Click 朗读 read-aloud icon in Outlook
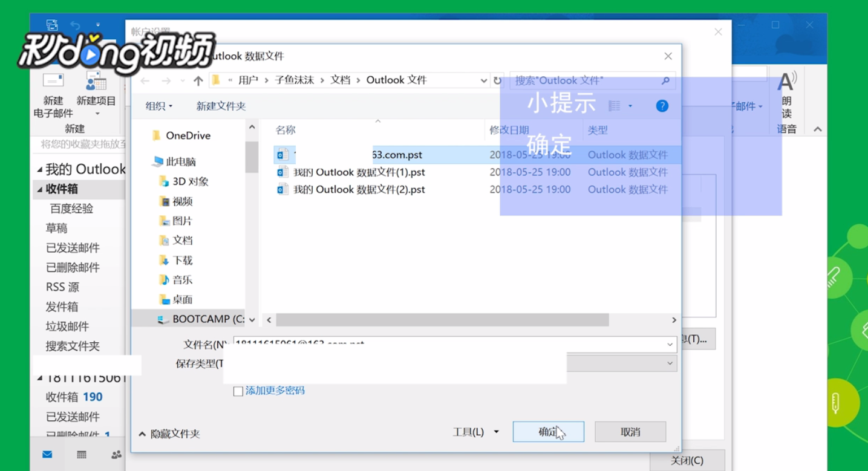The width and height of the screenshot is (868, 471). [786, 94]
